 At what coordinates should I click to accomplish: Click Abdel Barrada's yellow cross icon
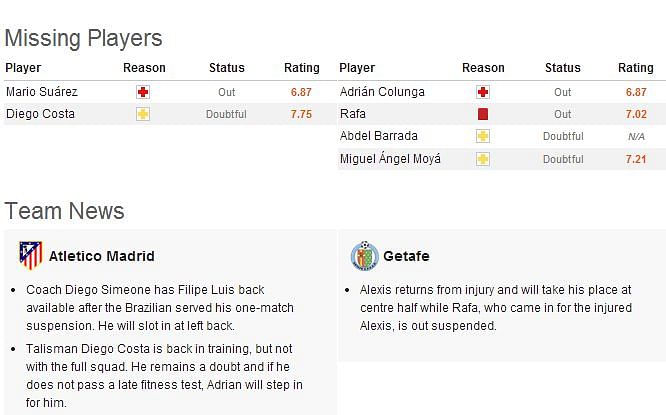pyautogui.click(x=483, y=136)
